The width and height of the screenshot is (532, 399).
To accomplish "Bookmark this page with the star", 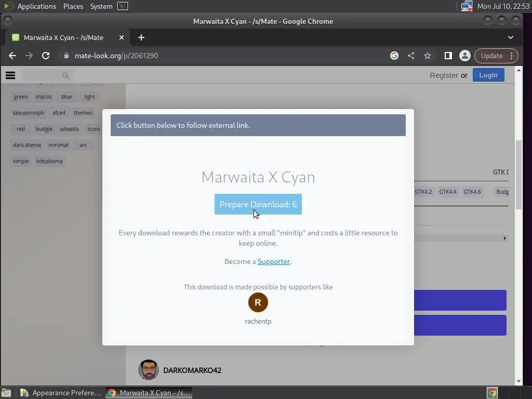I will click(428, 56).
